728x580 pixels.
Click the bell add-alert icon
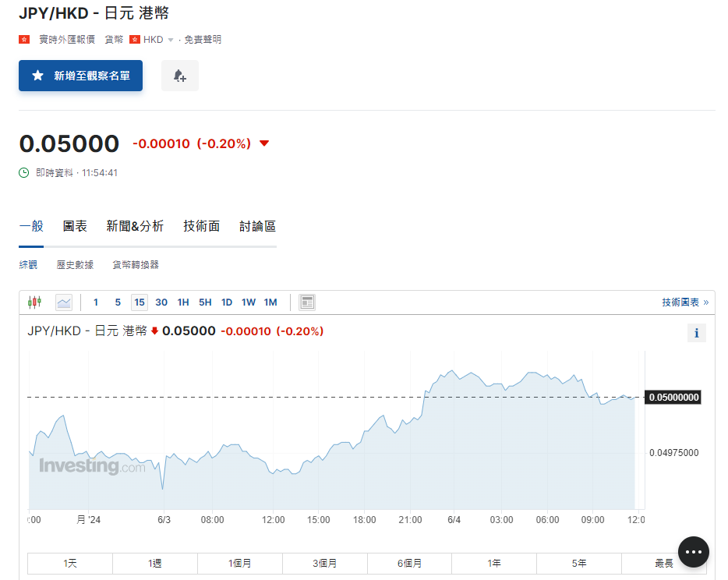click(x=180, y=76)
